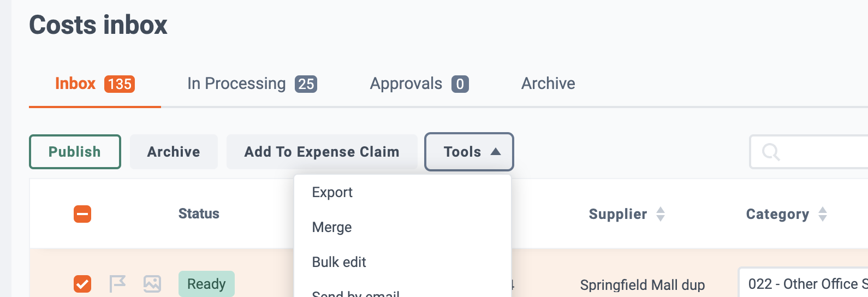The height and width of the screenshot is (297, 868).
Task: Click the Add To Expense Claim button
Action: pos(322,152)
